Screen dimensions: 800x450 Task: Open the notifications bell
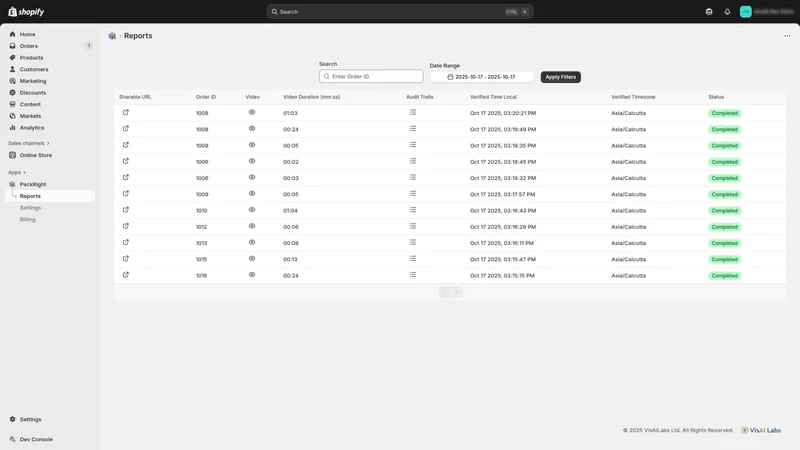pos(727,12)
